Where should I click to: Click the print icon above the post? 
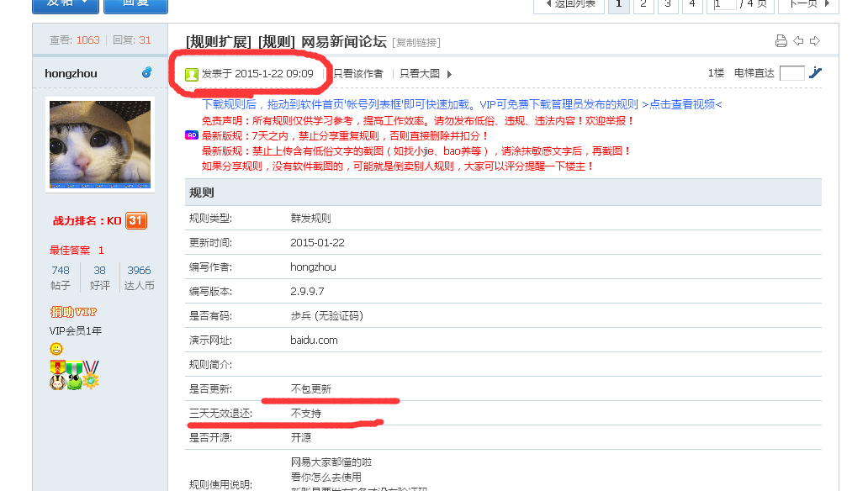point(781,41)
